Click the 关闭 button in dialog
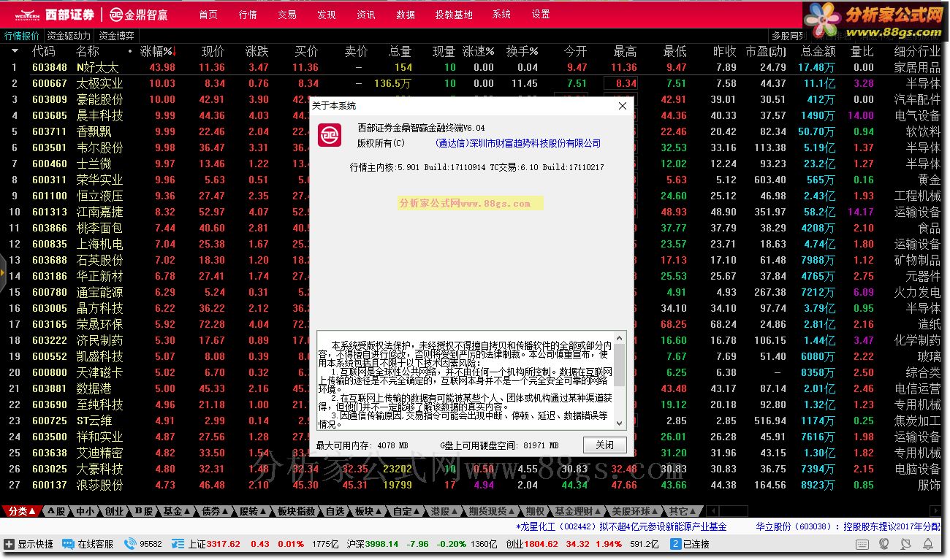The image size is (950, 560). click(x=604, y=445)
